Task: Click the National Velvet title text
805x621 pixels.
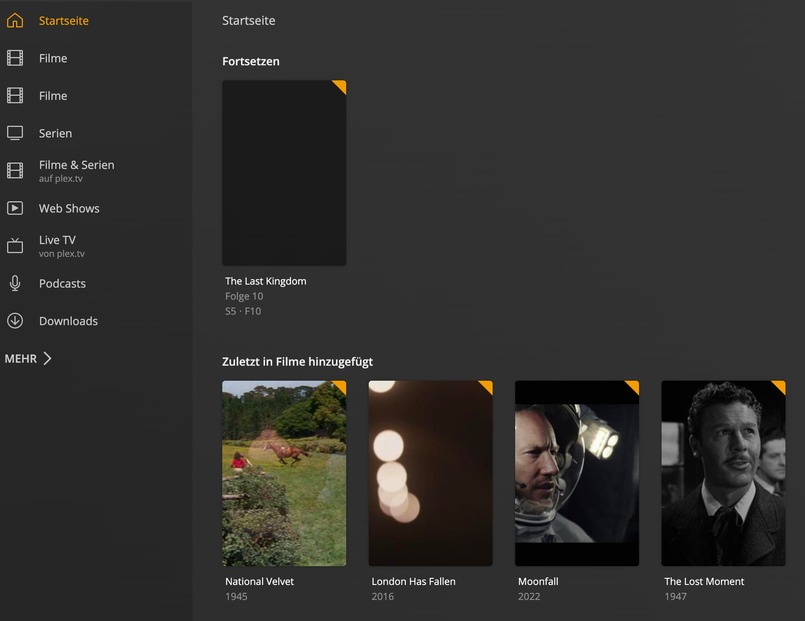Action: click(259, 581)
